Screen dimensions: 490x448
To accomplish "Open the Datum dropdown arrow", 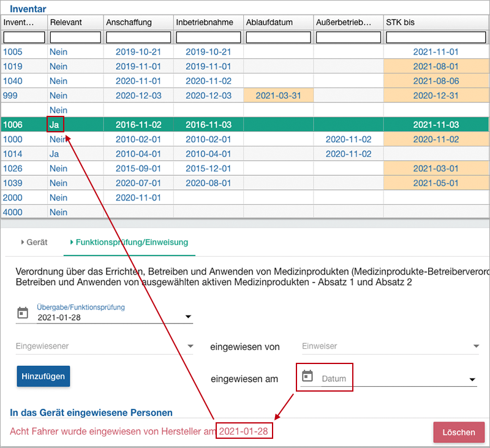I will (472, 379).
